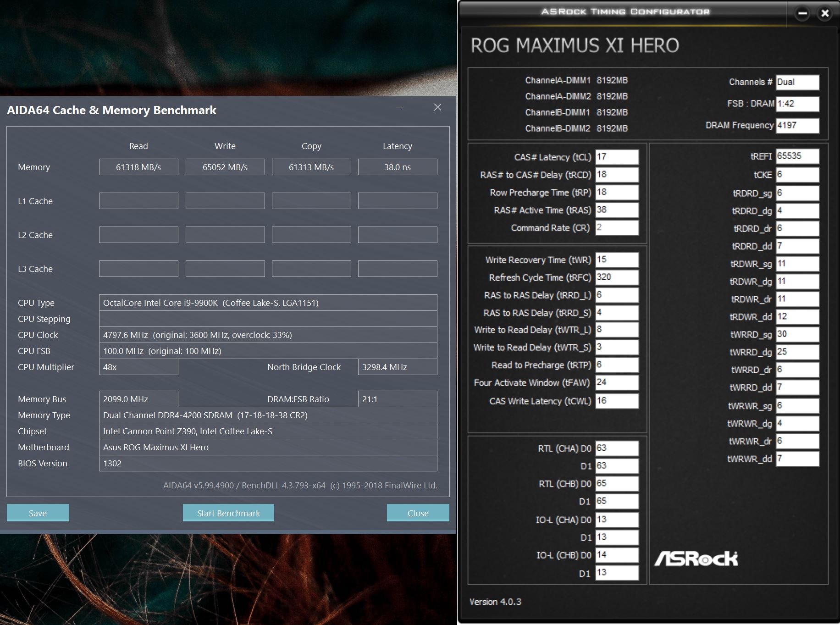Click the tWRRD_sg value field
840x625 pixels.
point(797,334)
